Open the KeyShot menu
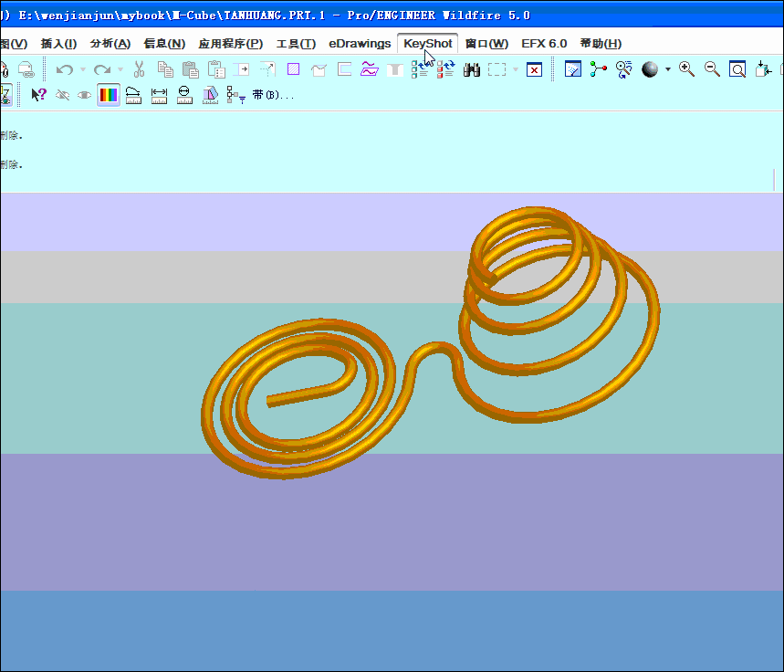The height and width of the screenshot is (672, 784). click(427, 44)
